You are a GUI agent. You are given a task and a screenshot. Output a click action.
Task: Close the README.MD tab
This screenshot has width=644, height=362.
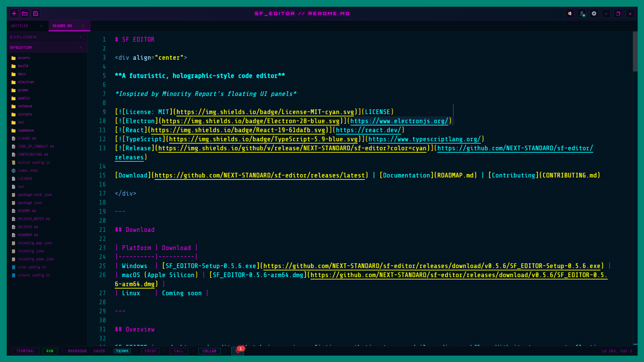tap(83, 26)
